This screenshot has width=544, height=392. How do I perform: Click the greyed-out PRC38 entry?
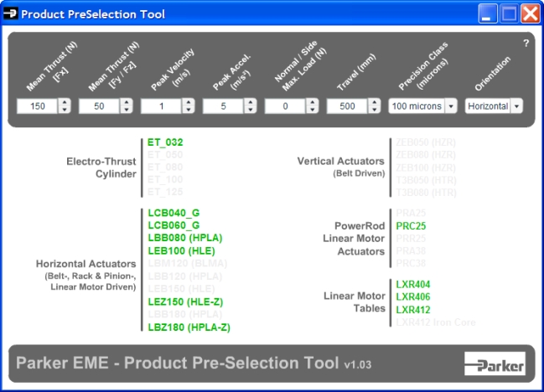(411, 263)
